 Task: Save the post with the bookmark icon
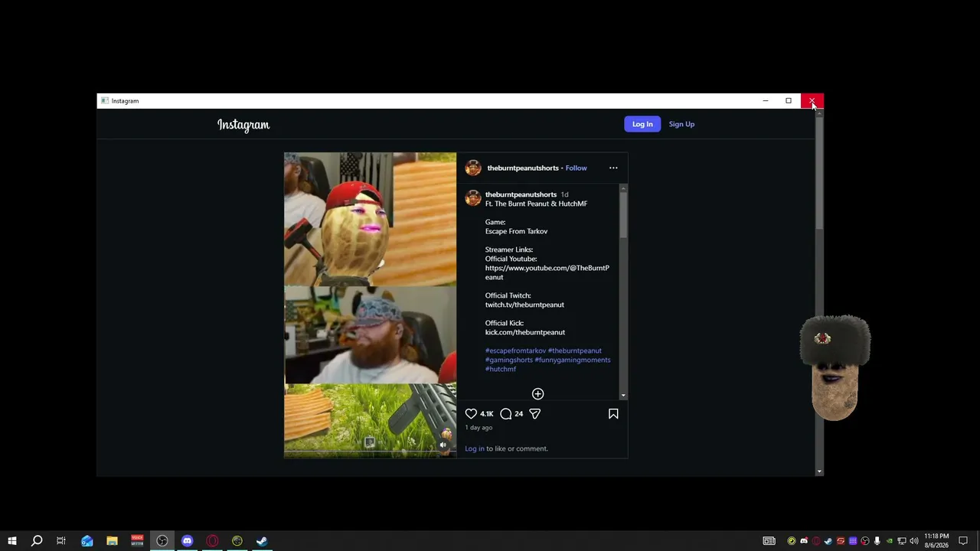613,413
